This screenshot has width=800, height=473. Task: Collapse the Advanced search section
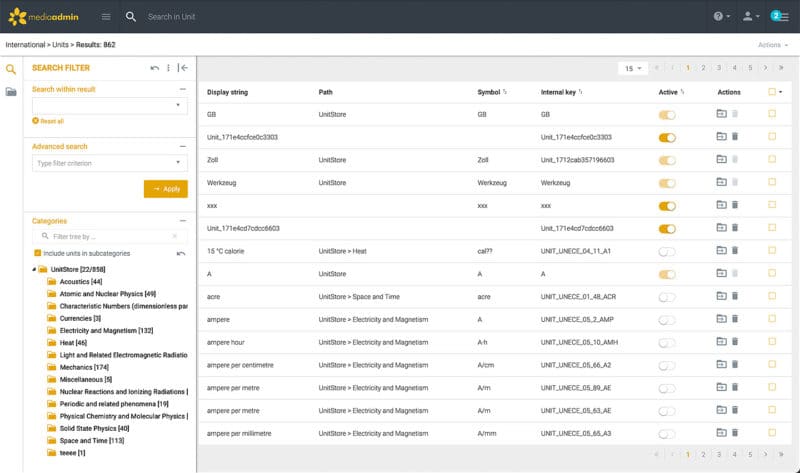[x=182, y=146]
